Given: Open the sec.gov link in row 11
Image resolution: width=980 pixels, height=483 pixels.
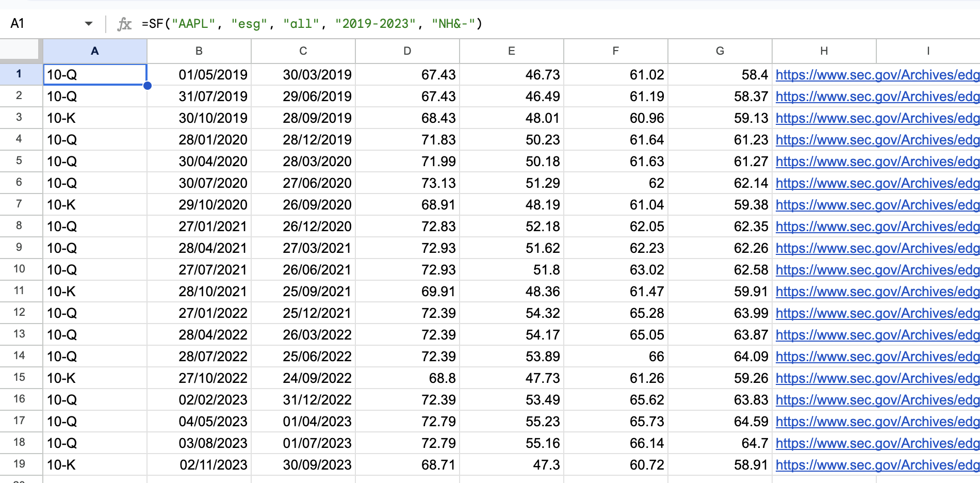Looking at the screenshot, I should (x=877, y=292).
